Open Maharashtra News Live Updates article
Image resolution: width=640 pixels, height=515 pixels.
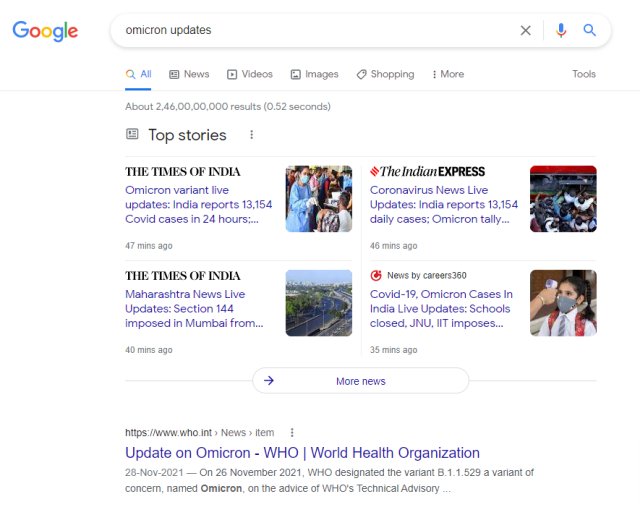point(194,309)
